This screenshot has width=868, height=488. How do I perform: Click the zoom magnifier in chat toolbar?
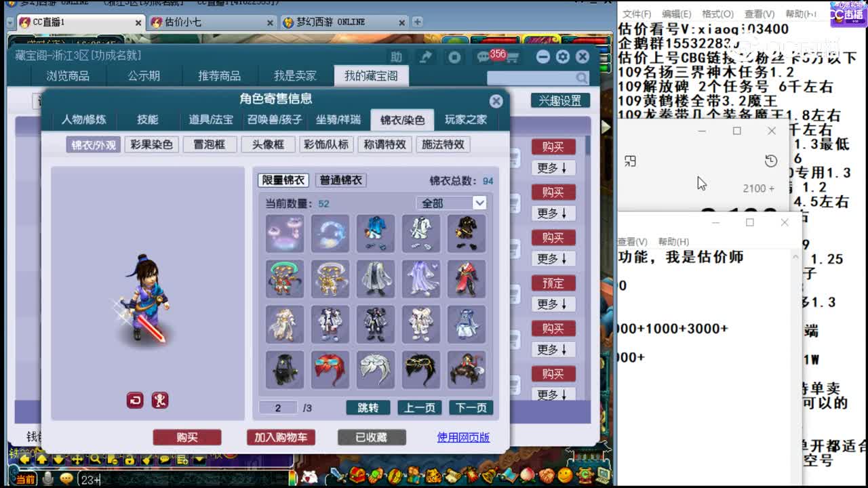[95, 460]
